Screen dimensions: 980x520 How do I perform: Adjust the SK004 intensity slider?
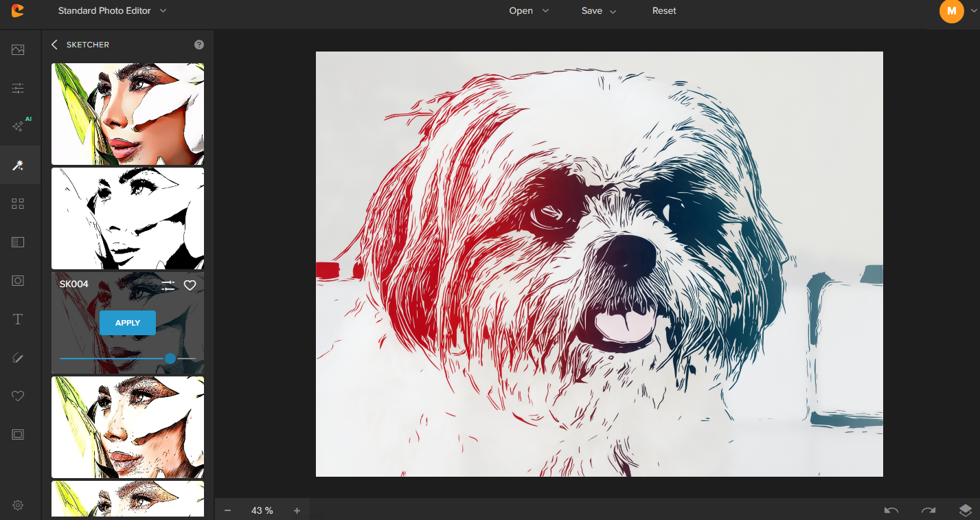(170, 359)
